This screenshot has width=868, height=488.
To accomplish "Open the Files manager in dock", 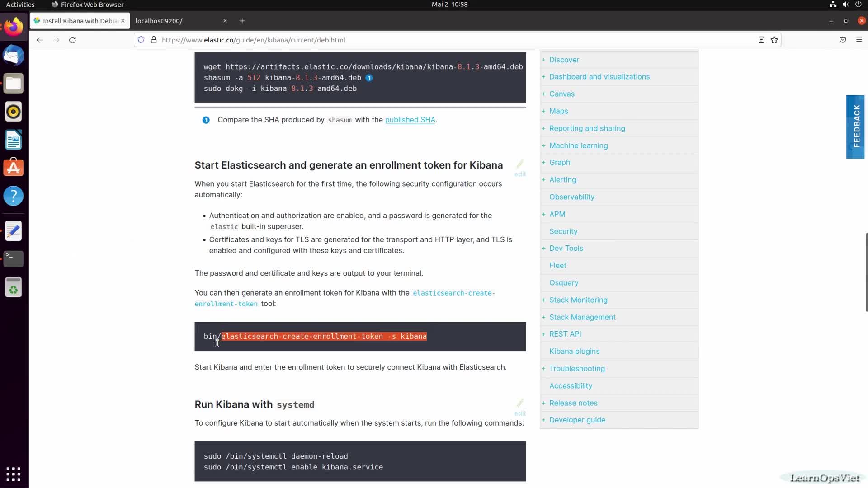I will 14,84.
